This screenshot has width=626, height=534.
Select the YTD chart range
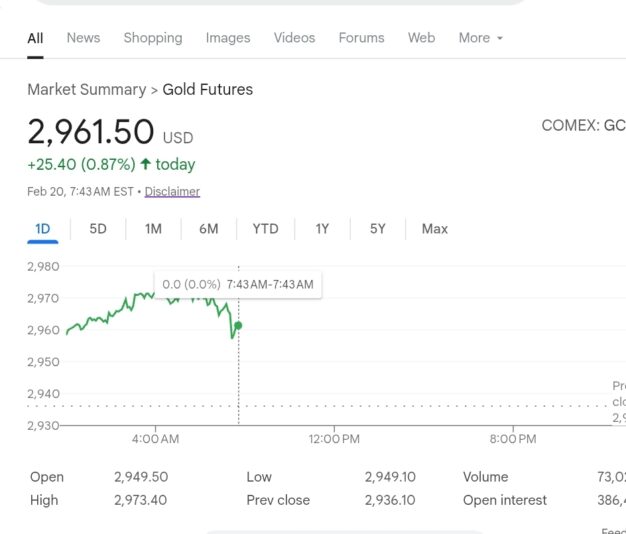coord(265,229)
